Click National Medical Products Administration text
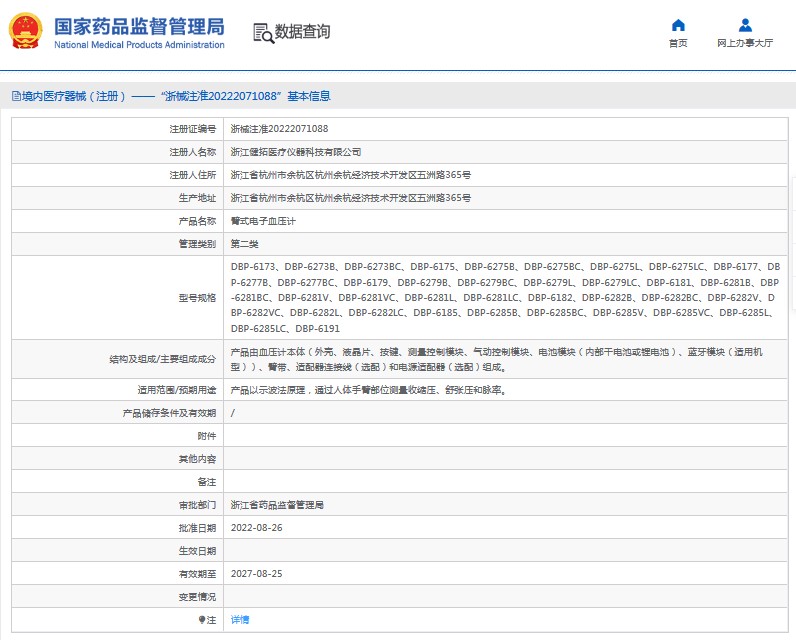This screenshot has height=640, width=796. click(139, 45)
